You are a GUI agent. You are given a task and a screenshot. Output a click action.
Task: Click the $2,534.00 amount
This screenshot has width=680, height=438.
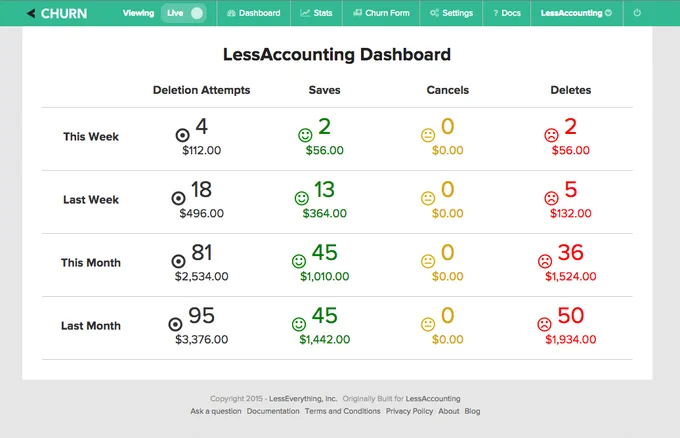coord(202,276)
